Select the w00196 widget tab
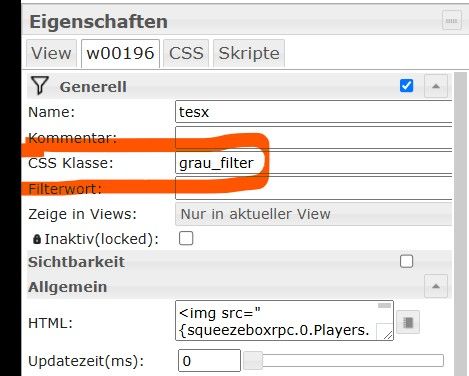This screenshot has height=376, width=469. point(120,53)
